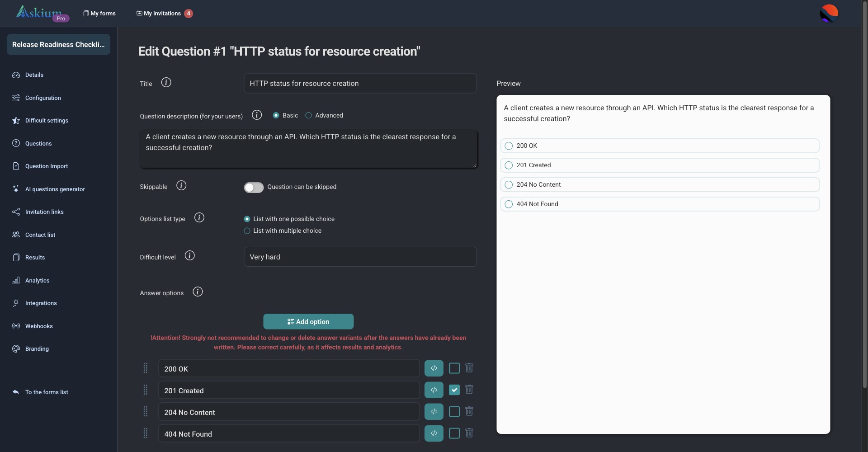Click the Options list type info icon
Image resolution: width=868 pixels, height=452 pixels.
(199, 218)
